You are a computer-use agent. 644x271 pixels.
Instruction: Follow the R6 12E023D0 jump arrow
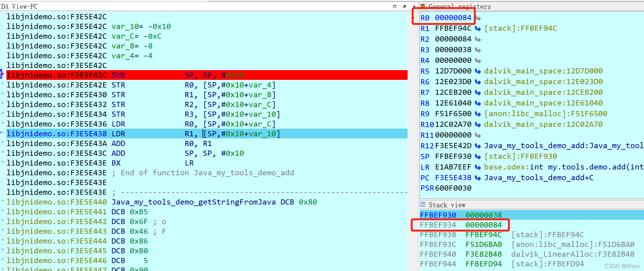(x=478, y=82)
